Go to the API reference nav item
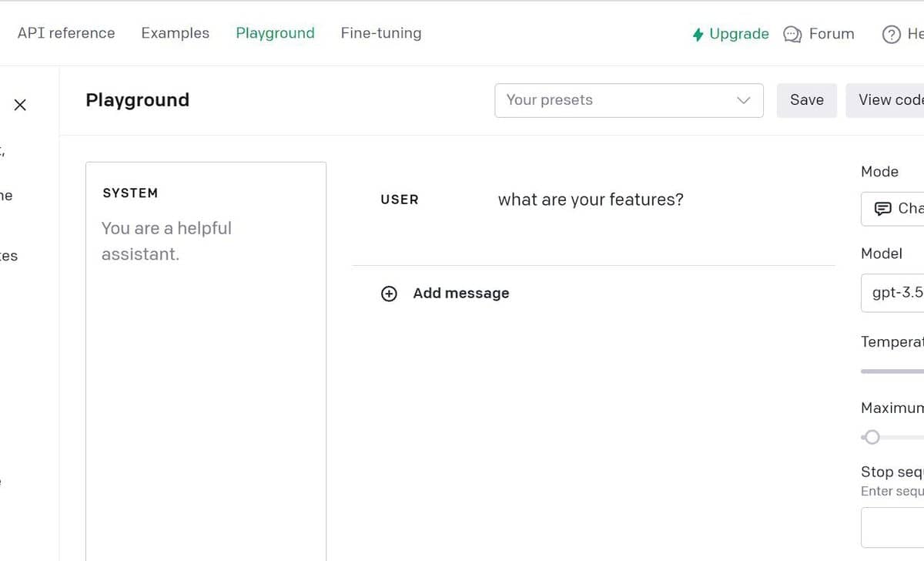 tap(66, 33)
